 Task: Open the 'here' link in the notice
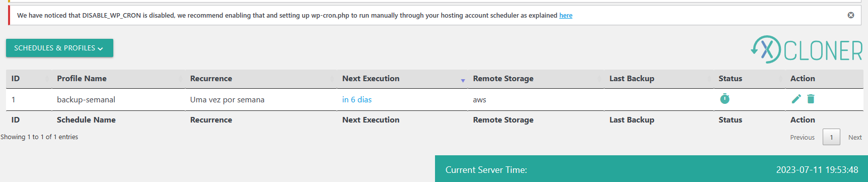point(566,16)
